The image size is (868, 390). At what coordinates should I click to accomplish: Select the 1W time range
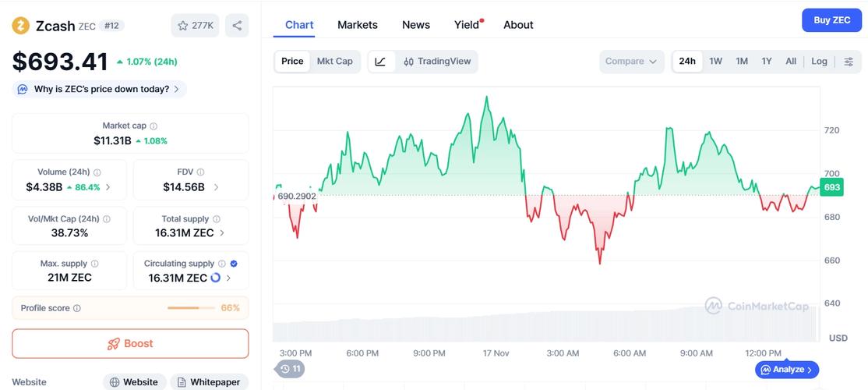(715, 62)
